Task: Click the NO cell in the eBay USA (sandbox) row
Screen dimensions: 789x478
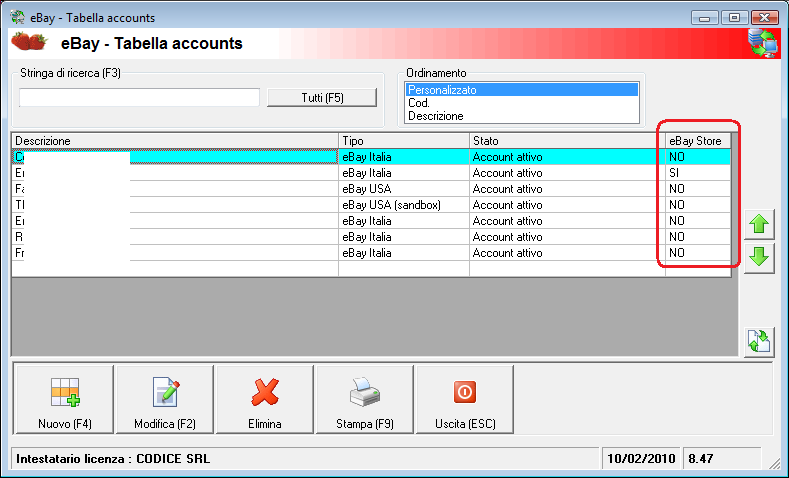Action: tap(698, 205)
